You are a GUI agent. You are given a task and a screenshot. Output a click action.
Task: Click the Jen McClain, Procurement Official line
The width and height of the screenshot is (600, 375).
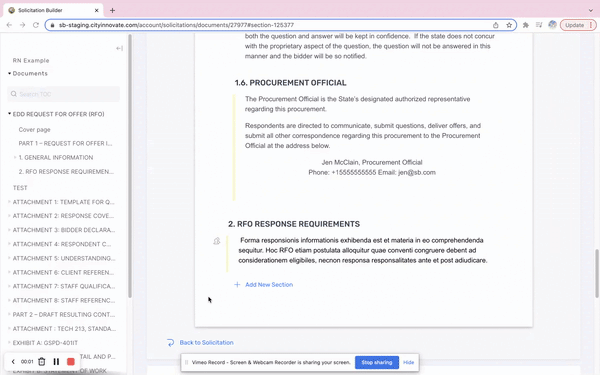pos(372,162)
